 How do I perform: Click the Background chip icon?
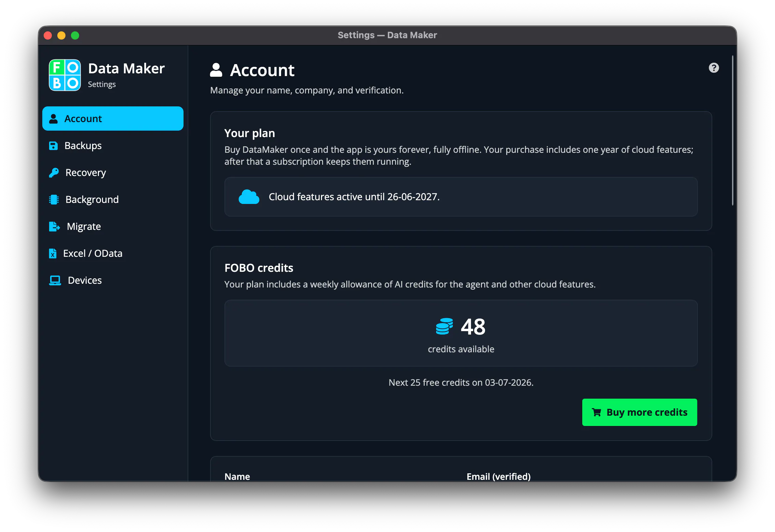(54, 199)
